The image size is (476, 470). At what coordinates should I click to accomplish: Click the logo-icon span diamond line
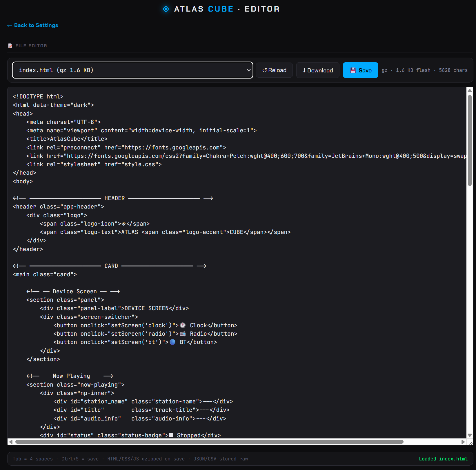pos(95,224)
